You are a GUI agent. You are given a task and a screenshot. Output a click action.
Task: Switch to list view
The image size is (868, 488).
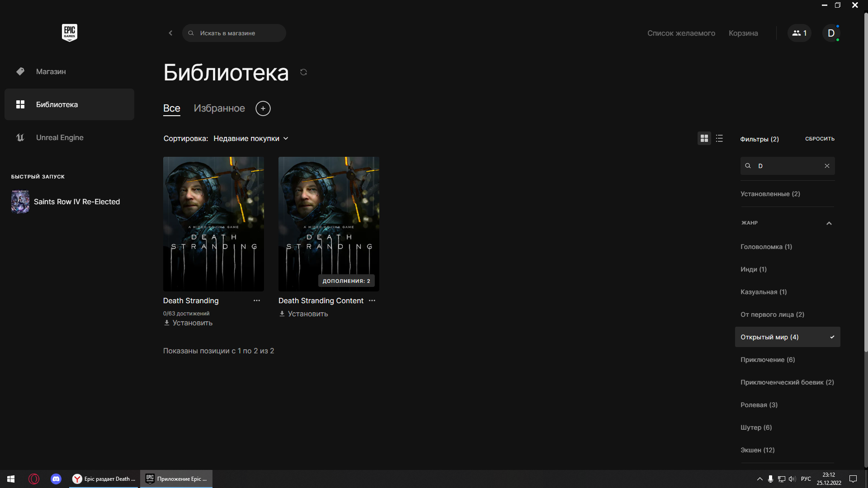pos(720,138)
